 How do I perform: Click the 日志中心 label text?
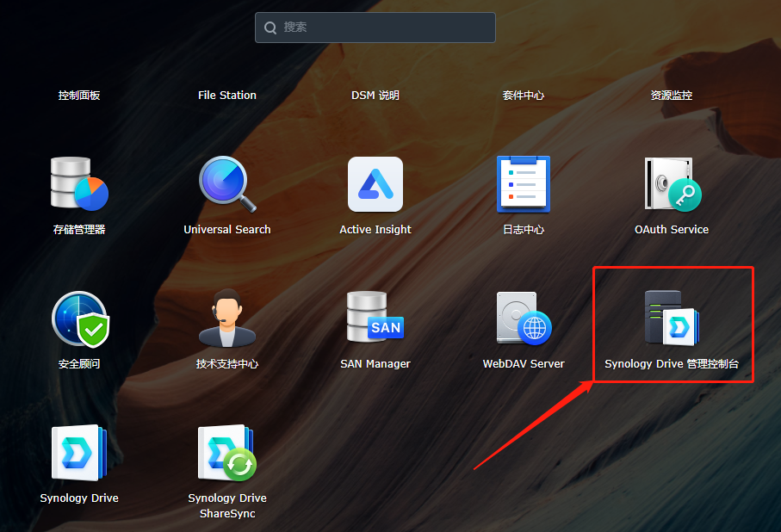click(524, 229)
